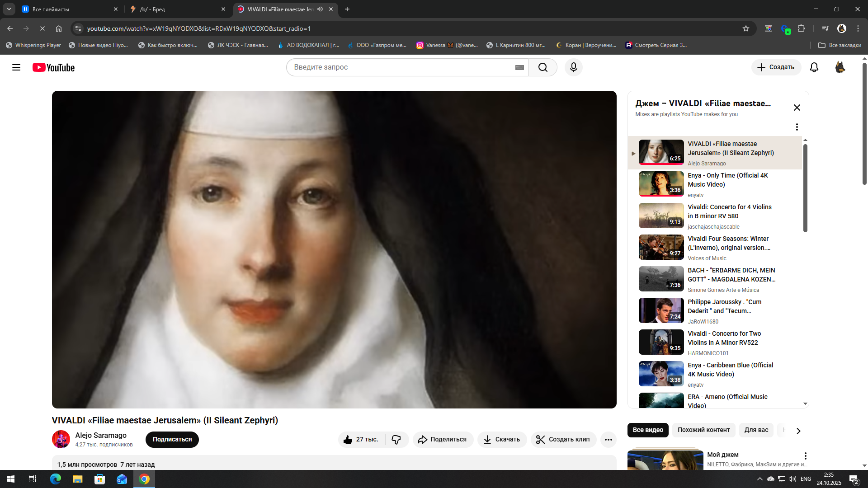Viewport: 868px width, 488px height.
Task: Select the Похожий контент filter chip
Action: [703, 430]
